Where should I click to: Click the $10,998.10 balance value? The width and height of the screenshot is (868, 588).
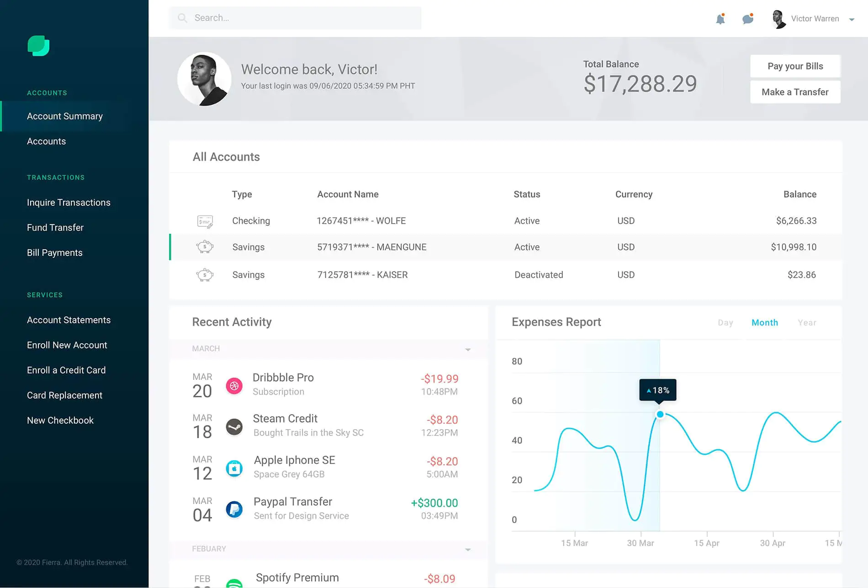[x=794, y=247]
